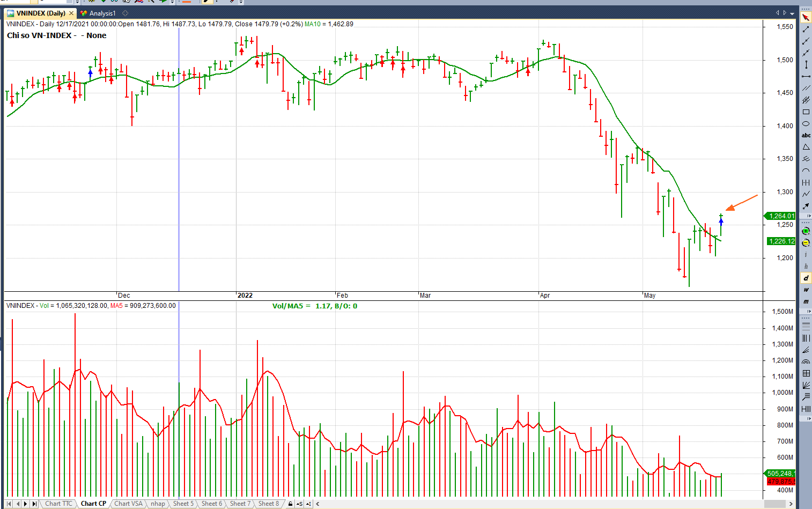
Task: Pick the rectangle drawing tool
Action: point(806,112)
